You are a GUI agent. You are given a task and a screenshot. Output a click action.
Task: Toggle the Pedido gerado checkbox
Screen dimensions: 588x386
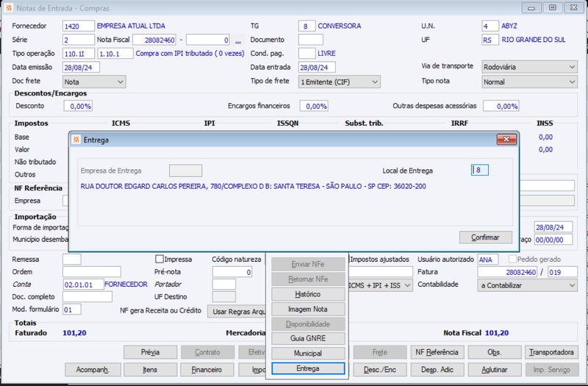tap(512, 259)
